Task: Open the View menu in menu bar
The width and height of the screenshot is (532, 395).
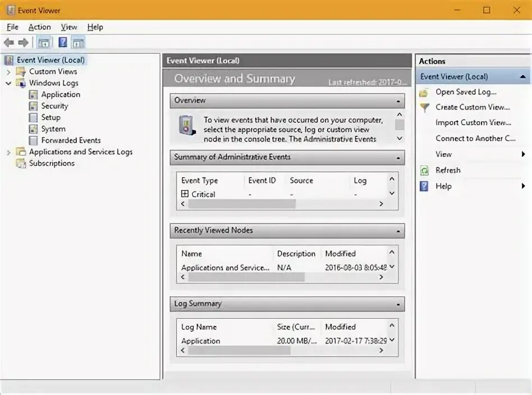Action: (69, 27)
